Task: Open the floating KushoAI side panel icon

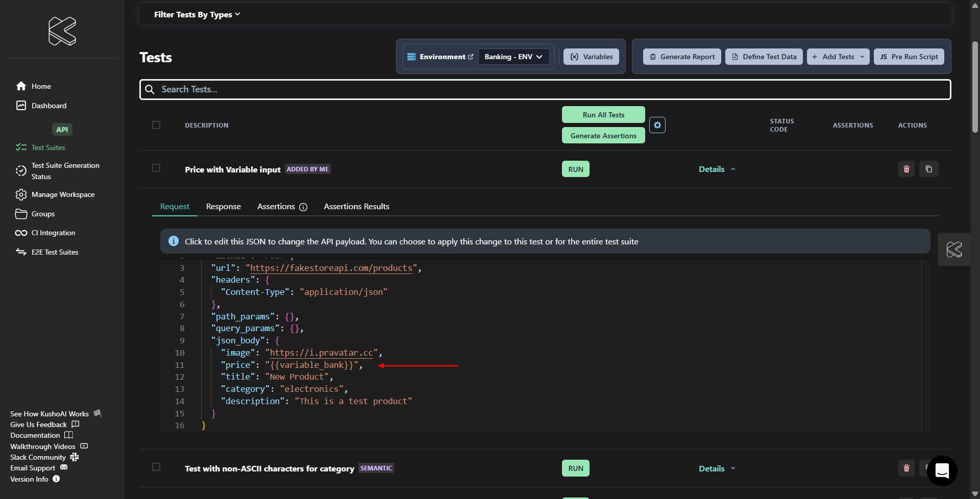Action: (953, 249)
